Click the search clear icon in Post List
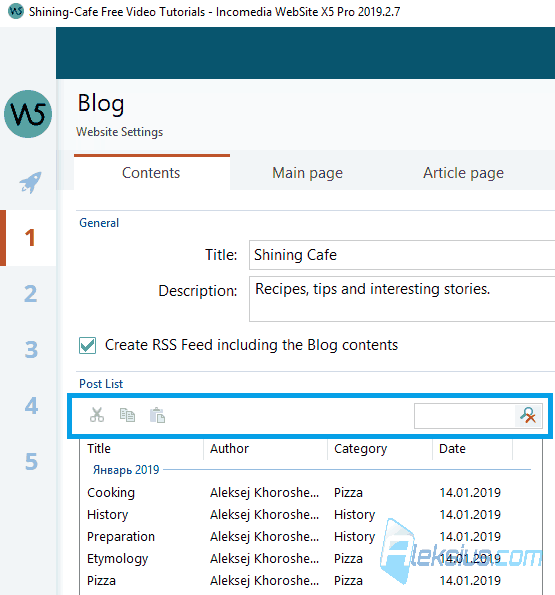 pos(528,416)
